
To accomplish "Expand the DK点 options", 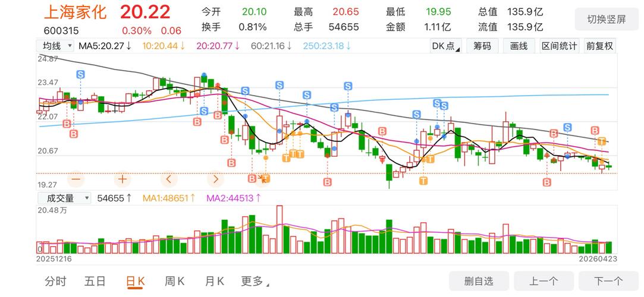I will point(445,46).
